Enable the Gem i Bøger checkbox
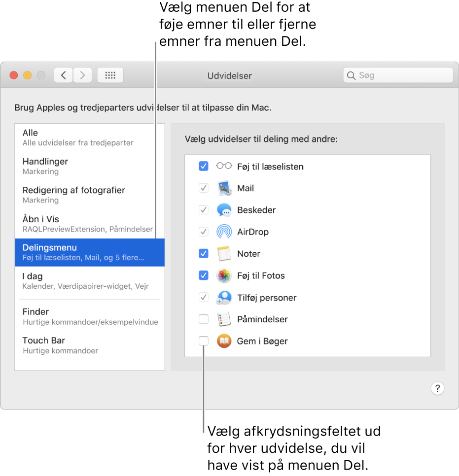Image resolution: width=459 pixels, height=476 pixels. [204, 341]
